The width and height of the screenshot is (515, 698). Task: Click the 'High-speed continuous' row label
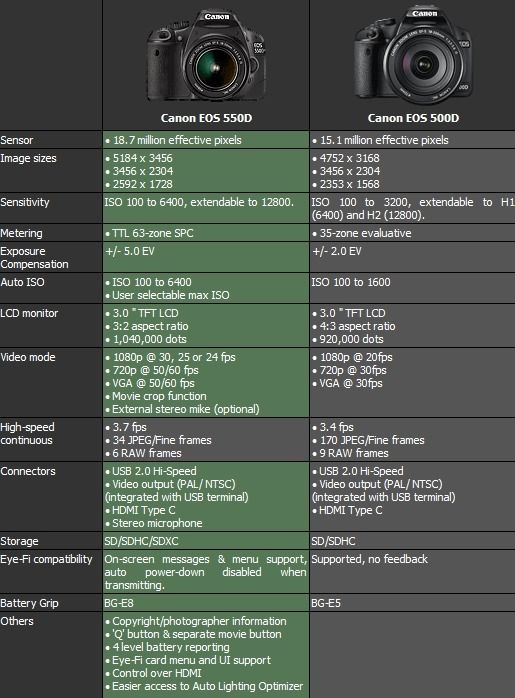[x=27, y=434]
